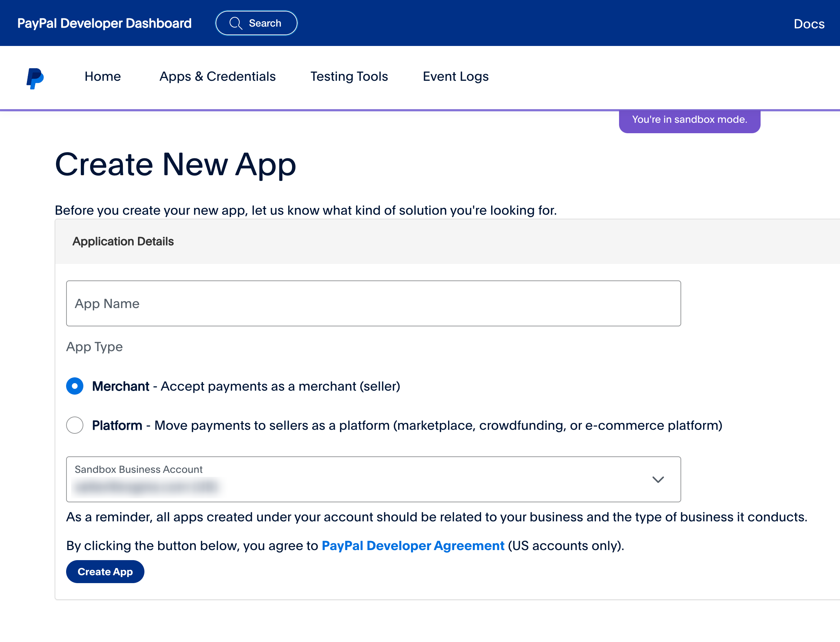Click PayPal Developer Dashboard title
This screenshot has height=642, width=840.
pos(105,23)
